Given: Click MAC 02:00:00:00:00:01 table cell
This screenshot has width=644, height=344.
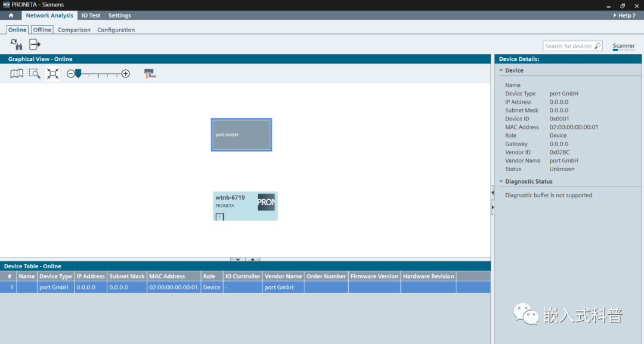Looking at the screenshot, I should coord(174,287).
